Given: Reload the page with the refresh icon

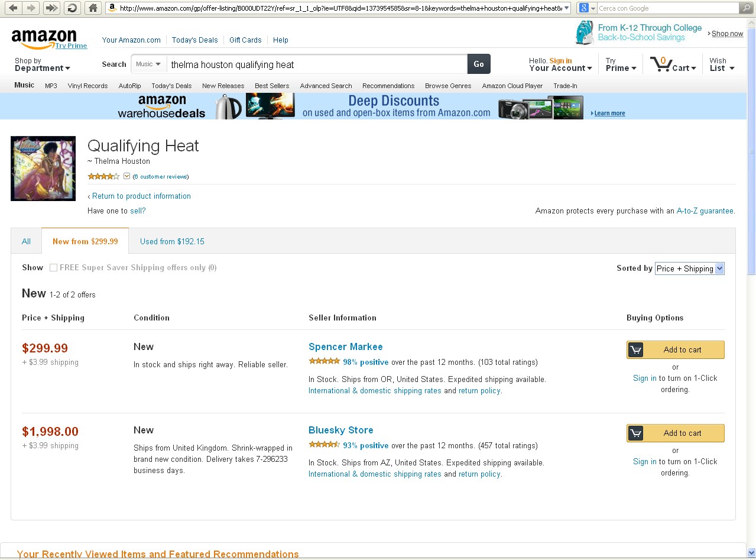Looking at the screenshot, I should click(72, 8).
